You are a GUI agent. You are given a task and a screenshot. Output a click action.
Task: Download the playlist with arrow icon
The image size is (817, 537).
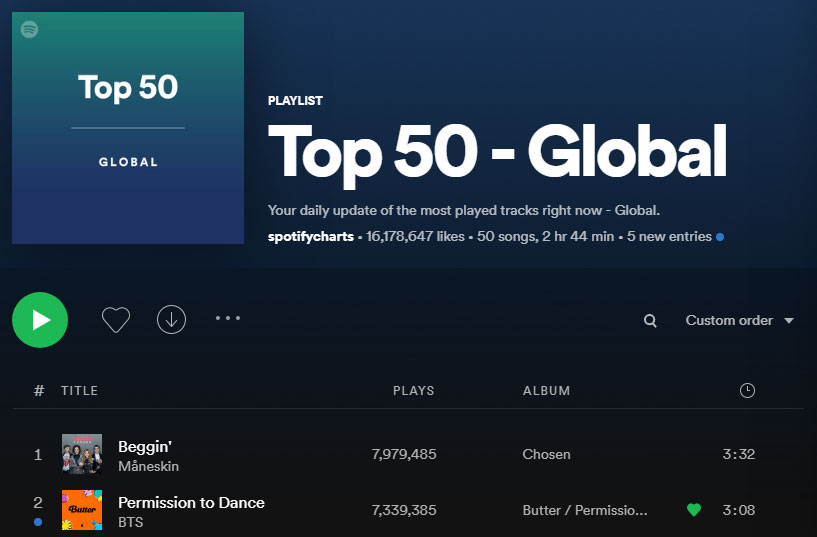(x=171, y=319)
